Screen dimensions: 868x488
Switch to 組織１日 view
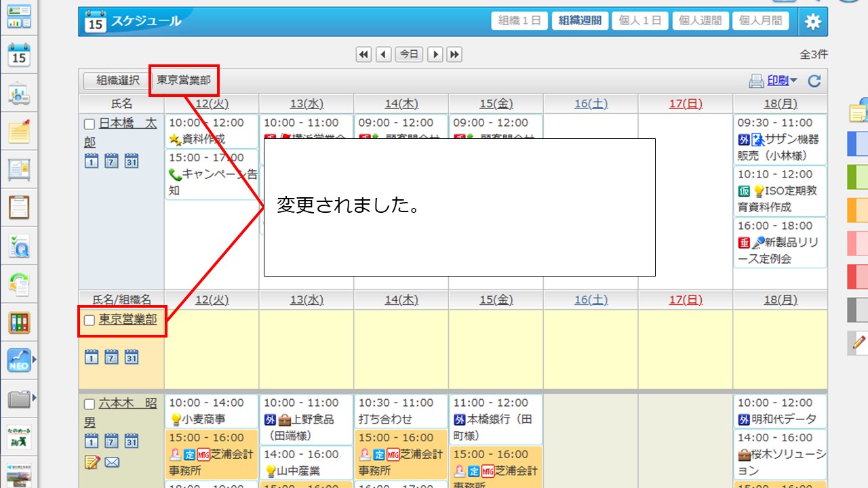pos(519,21)
